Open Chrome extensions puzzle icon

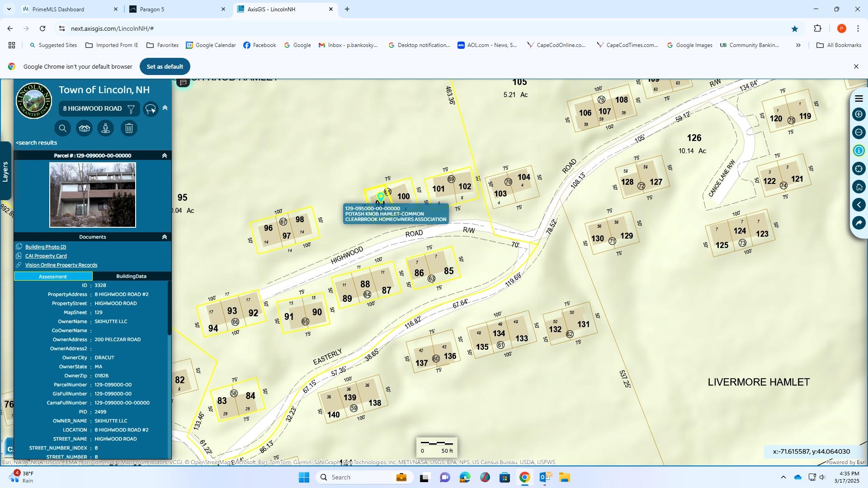pyautogui.click(x=817, y=28)
